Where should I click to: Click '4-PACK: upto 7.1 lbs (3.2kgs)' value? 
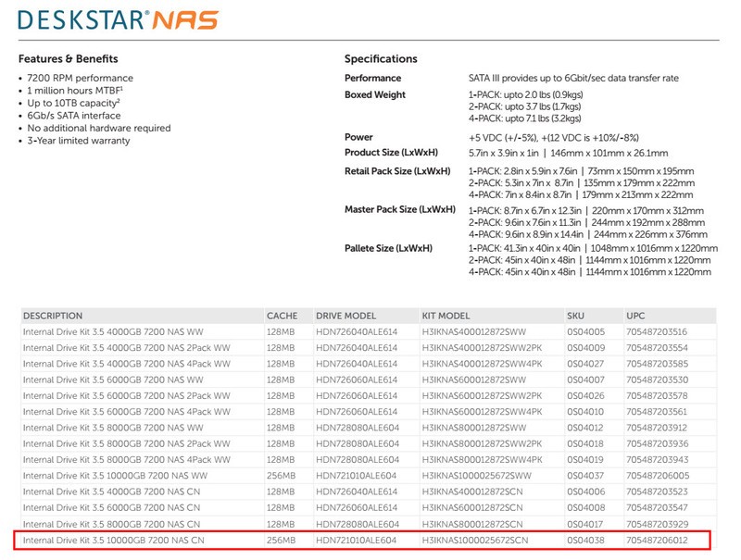524,118
